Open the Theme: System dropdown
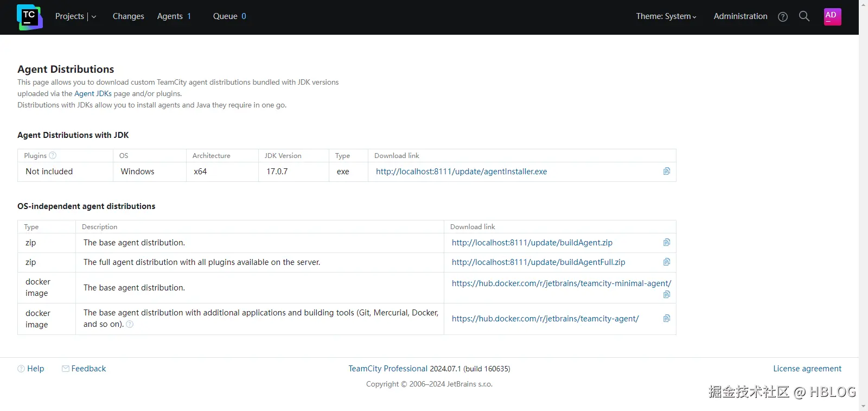 [666, 16]
